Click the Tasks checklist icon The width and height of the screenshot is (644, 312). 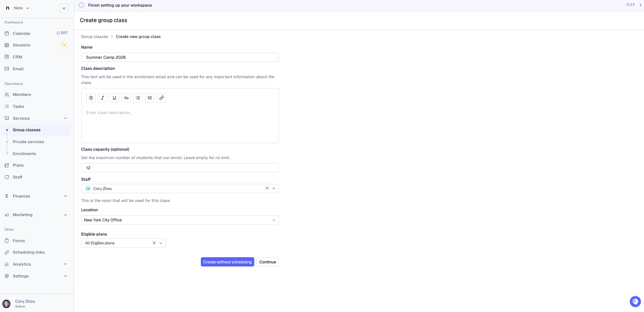pyautogui.click(x=7, y=107)
